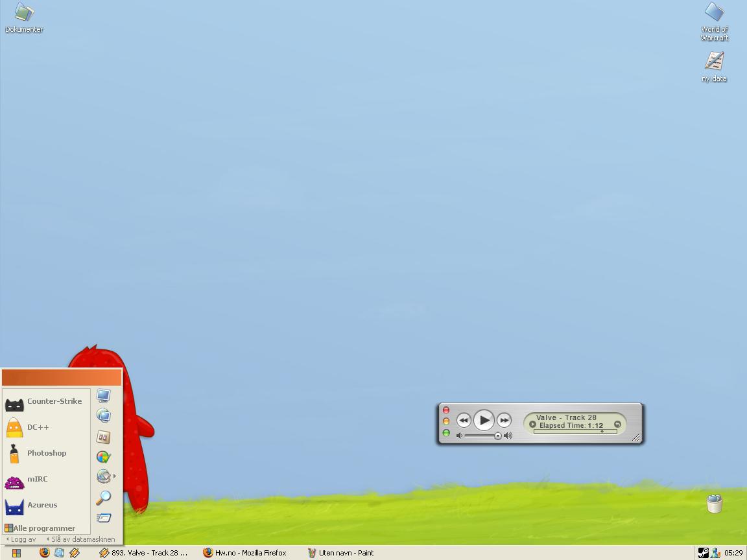Click the volume slider knob in the player

click(x=498, y=436)
